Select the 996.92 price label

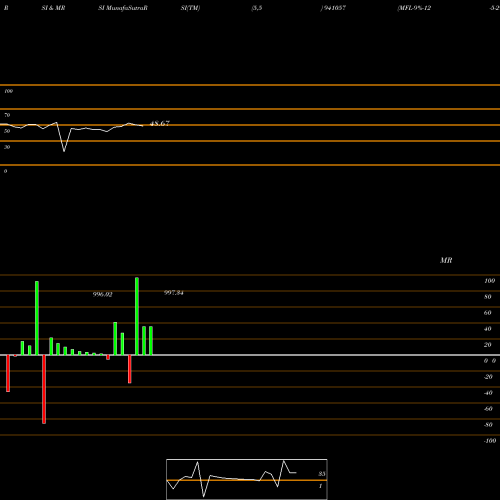coord(102,294)
